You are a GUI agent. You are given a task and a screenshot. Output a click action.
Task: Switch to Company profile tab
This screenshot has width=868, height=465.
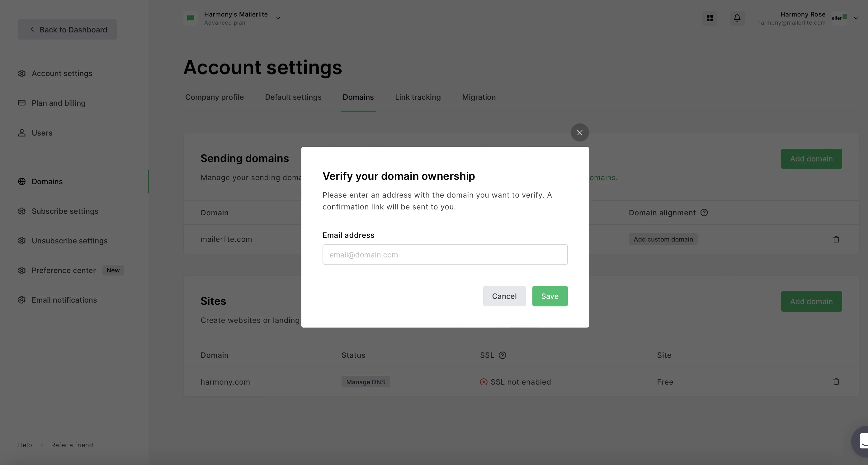point(214,97)
